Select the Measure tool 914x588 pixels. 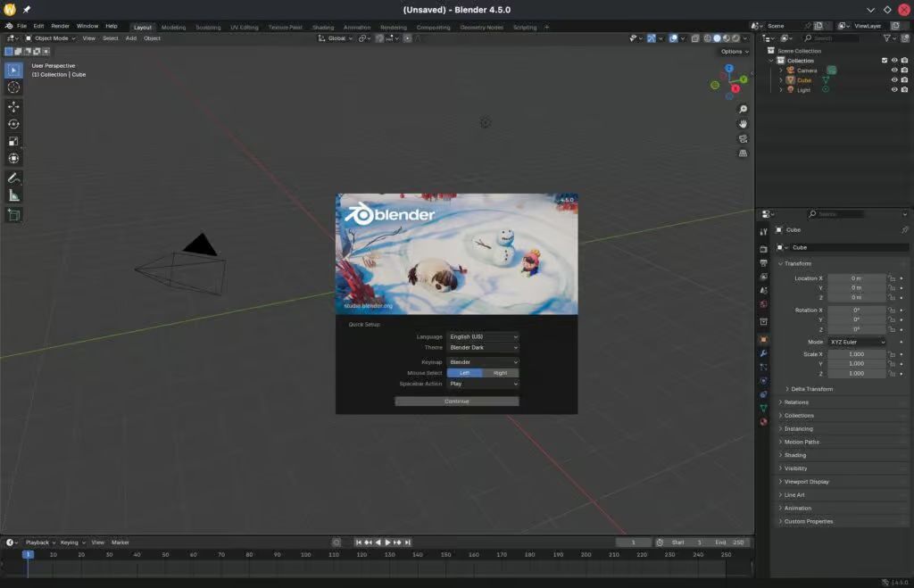[x=13, y=195]
